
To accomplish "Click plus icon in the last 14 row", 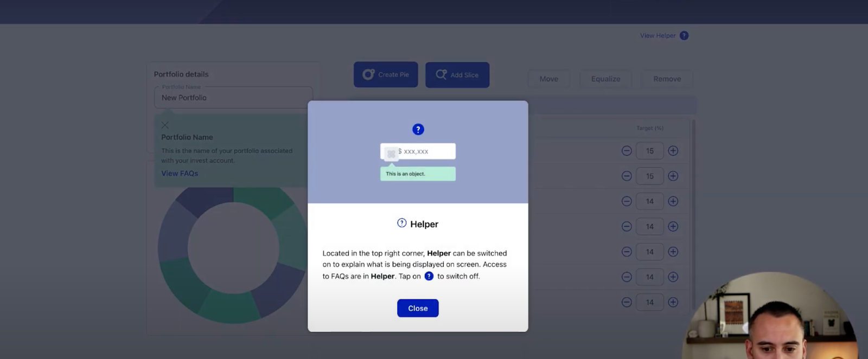I will coord(673,302).
